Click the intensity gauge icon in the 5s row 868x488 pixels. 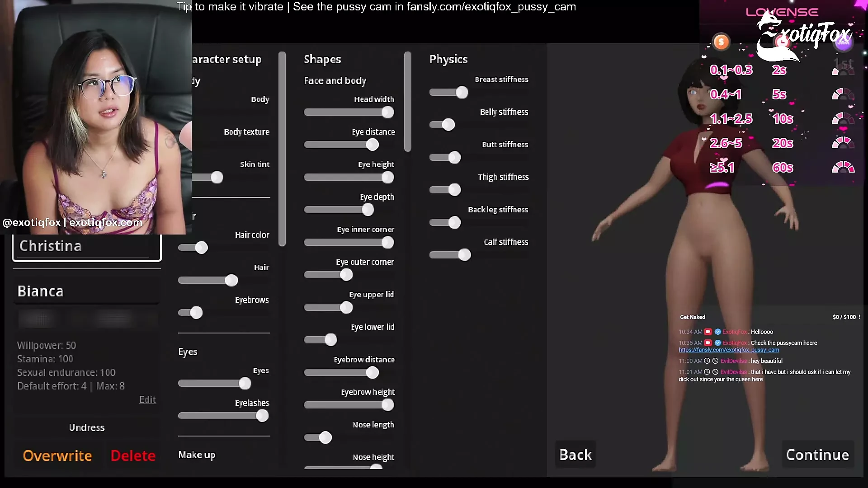[x=843, y=94]
